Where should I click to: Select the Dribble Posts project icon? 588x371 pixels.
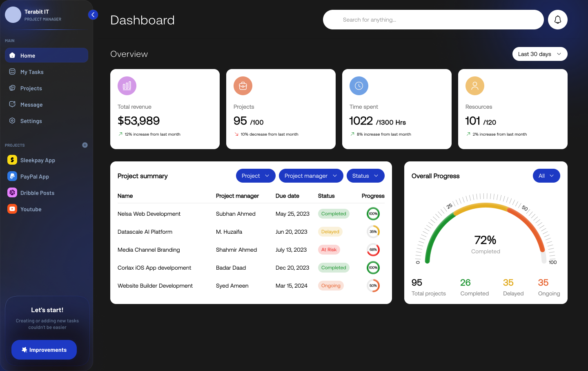click(x=12, y=192)
